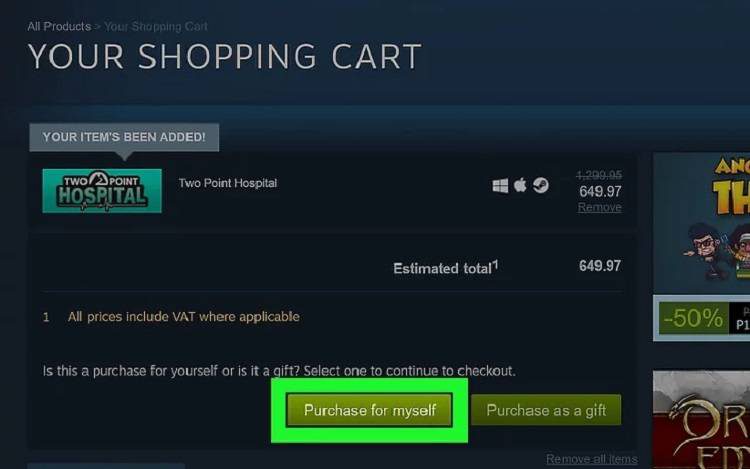750x469 pixels.
Task: Click the -50% discount badge
Action: 694,318
